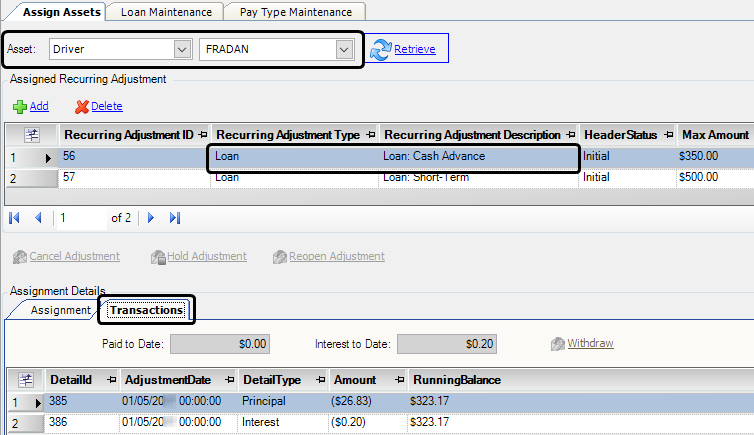Pin the HeaderStatus column
The width and height of the screenshot is (754, 435).
click(668, 135)
